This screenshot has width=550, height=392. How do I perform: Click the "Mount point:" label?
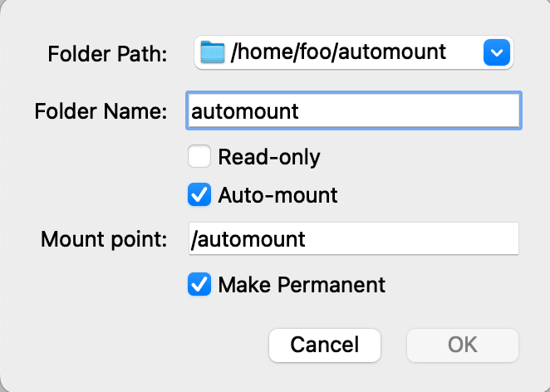[104, 240]
